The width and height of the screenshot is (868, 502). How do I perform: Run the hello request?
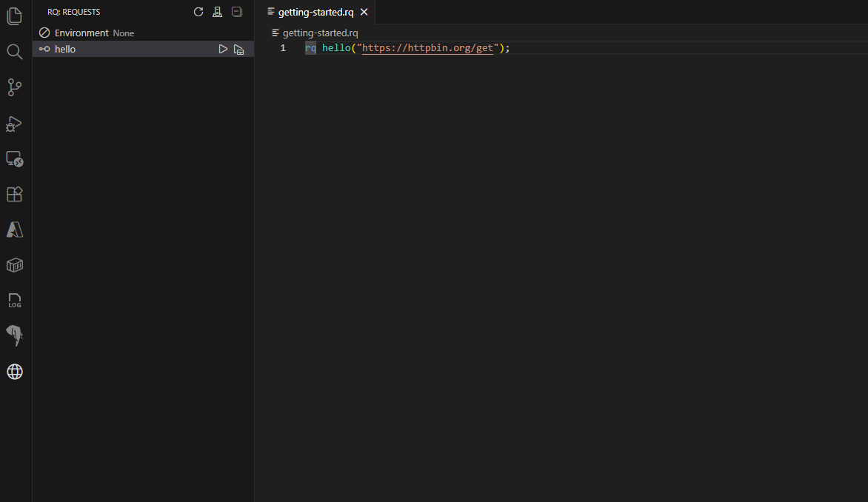pos(223,49)
